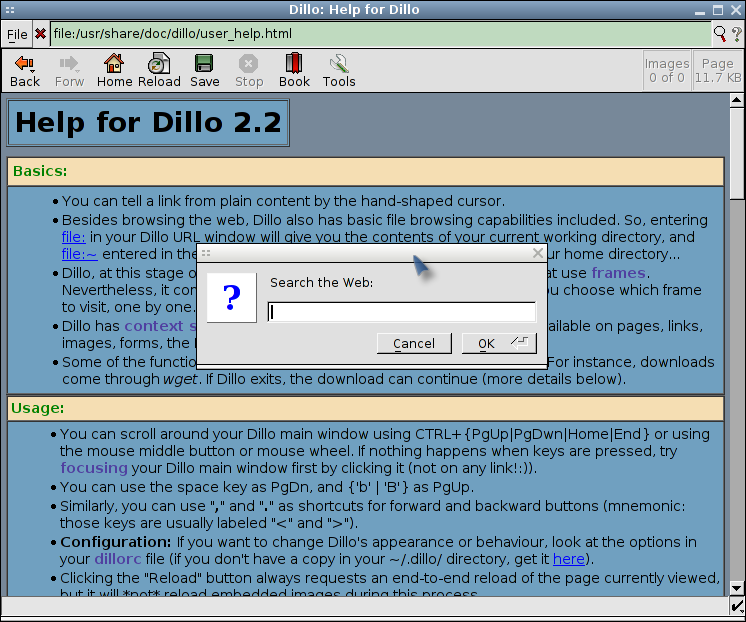Click the blue question mark dialog icon
Viewport: 746px width, 622px height.
[x=232, y=297]
